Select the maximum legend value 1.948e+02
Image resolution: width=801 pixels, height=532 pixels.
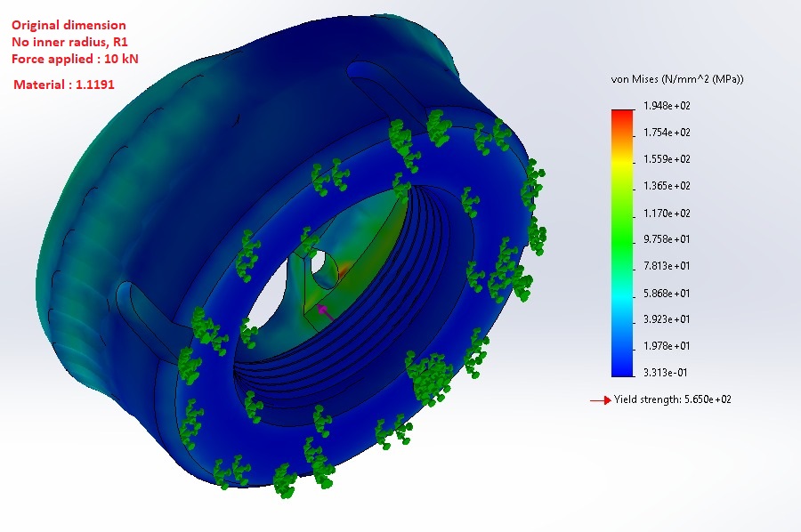(x=667, y=106)
